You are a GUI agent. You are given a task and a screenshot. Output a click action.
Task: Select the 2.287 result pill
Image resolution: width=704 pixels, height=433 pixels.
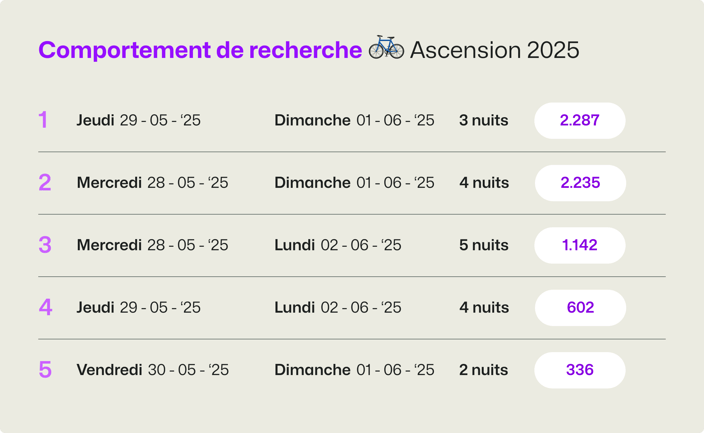tap(580, 120)
